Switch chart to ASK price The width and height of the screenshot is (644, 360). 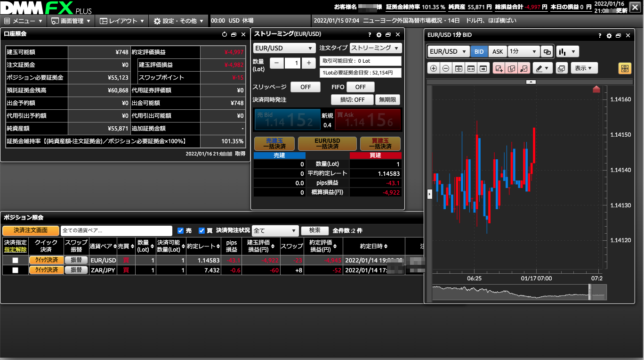click(497, 52)
